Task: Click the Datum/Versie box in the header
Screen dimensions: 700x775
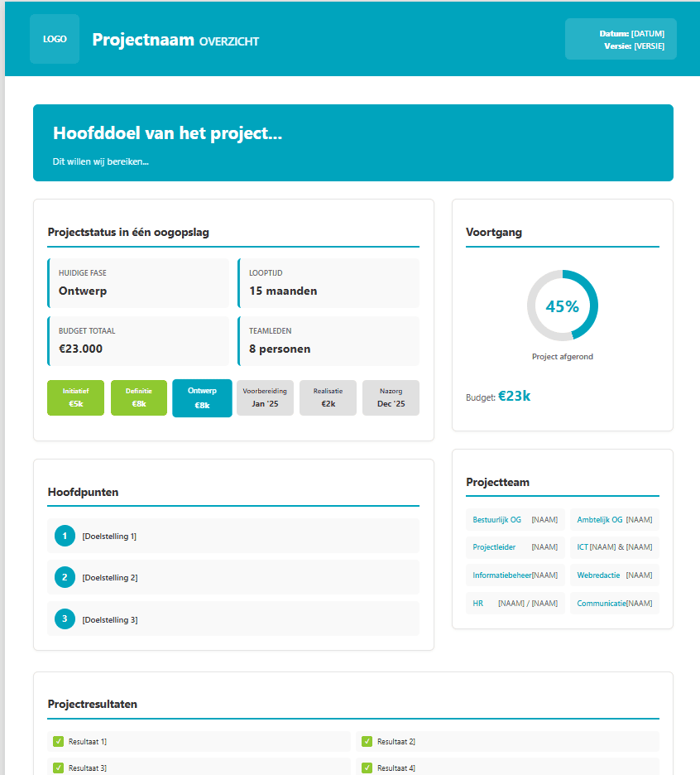Action: click(x=621, y=38)
